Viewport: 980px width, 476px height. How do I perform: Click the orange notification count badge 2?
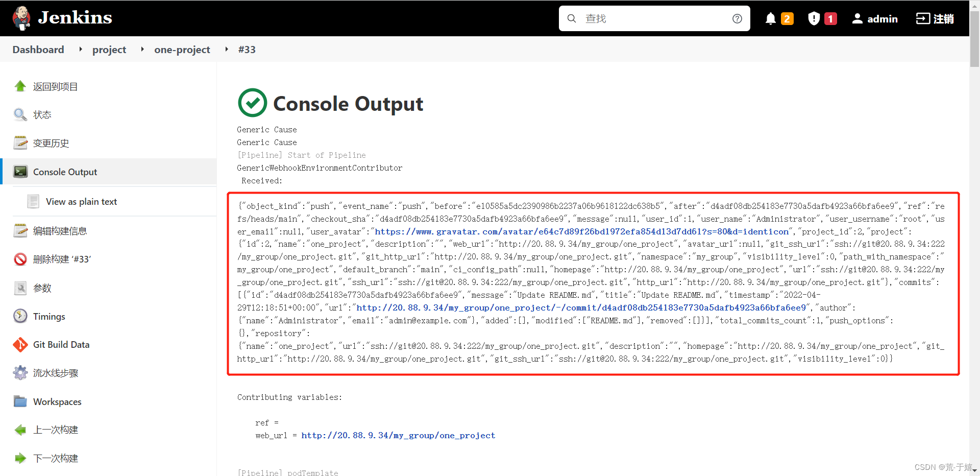[787, 19]
